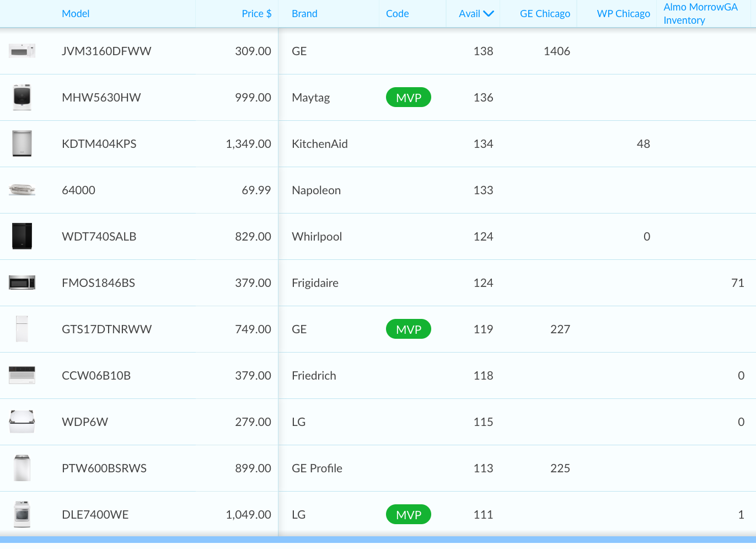Image resolution: width=756 pixels, height=549 pixels.
Task: Click the MVP badge for DLE7400WE
Action: click(409, 515)
